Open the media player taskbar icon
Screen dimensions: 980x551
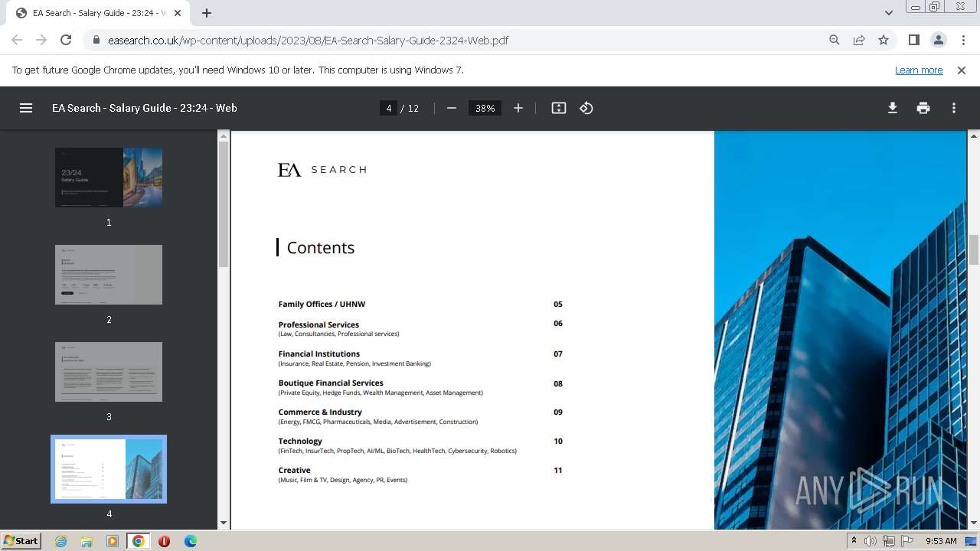point(113,541)
